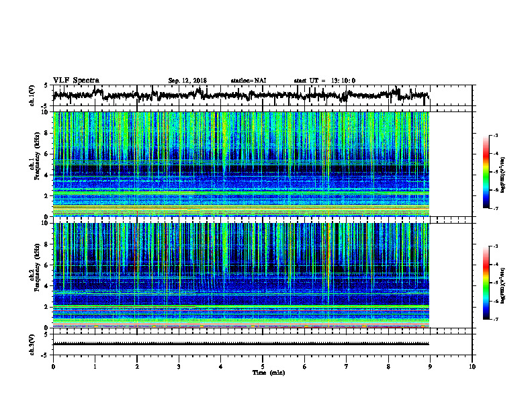This screenshot has height=411, width=532.
Task: Click the log(PSD) label beside ch.2 color bar
Action: (502, 285)
